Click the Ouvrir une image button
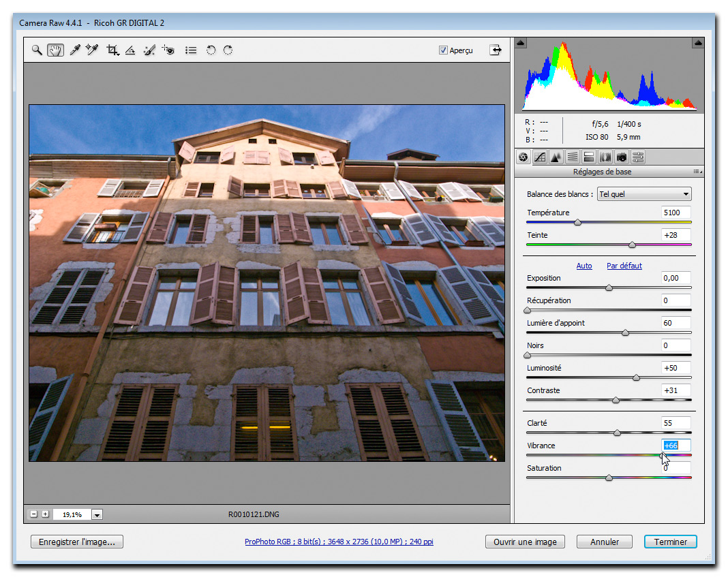The image size is (728, 577). click(x=525, y=542)
